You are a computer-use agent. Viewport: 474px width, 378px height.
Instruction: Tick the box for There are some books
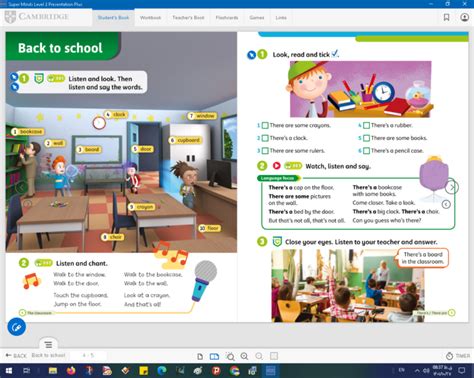click(x=366, y=138)
